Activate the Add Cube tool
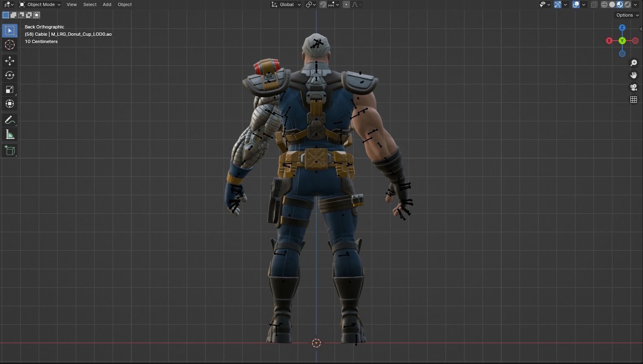 [x=10, y=151]
